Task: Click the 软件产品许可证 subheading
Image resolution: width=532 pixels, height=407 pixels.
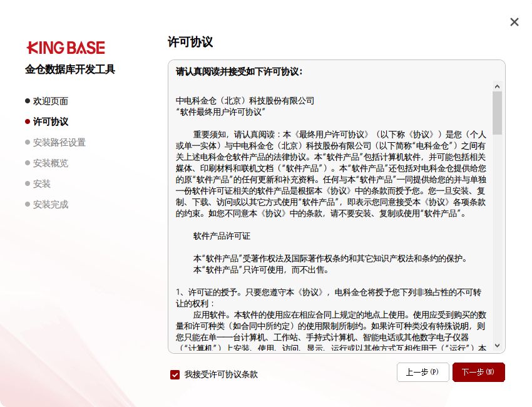Action: coord(222,236)
